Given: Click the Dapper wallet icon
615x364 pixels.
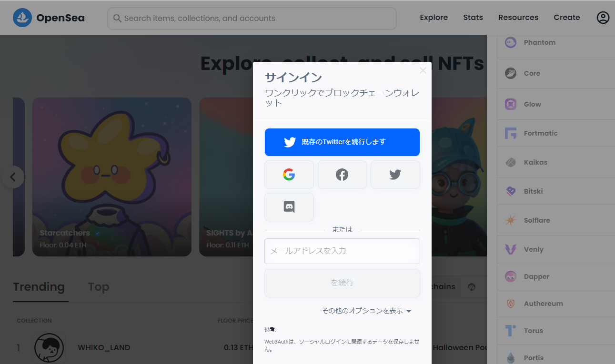Looking at the screenshot, I should (x=510, y=276).
